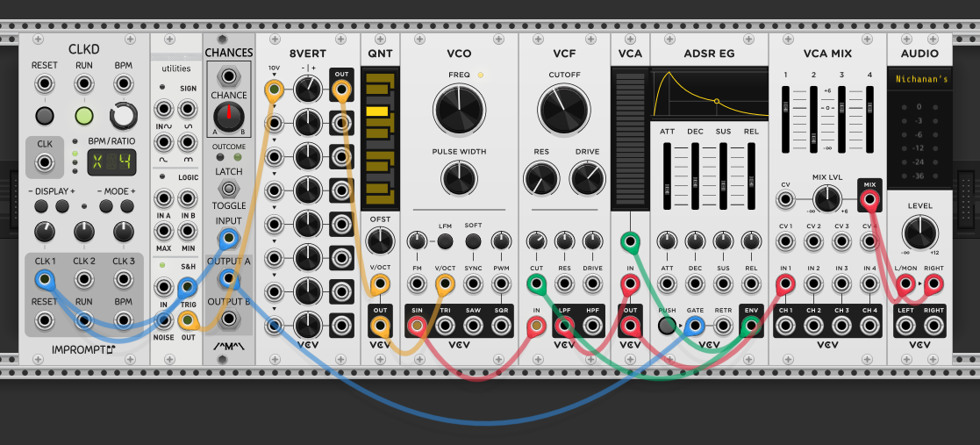
Task: Click the VCO V/OCT input jack
Action: pos(445,285)
